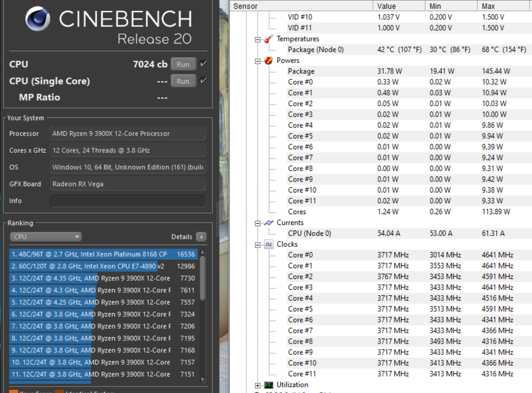Click the Cinebench logo sphere icon
Image resolution: width=532 pixels, height=393 pixels.
pos(38,19)
